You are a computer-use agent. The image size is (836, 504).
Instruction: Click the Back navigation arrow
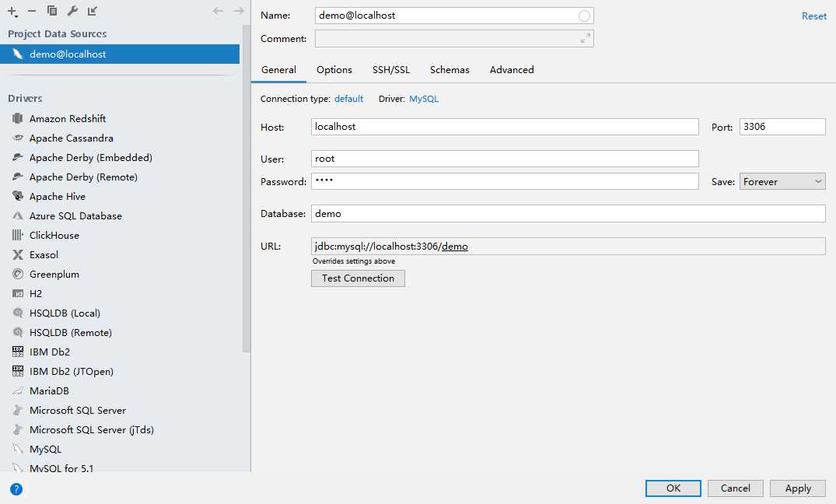[x=218, y=11]
